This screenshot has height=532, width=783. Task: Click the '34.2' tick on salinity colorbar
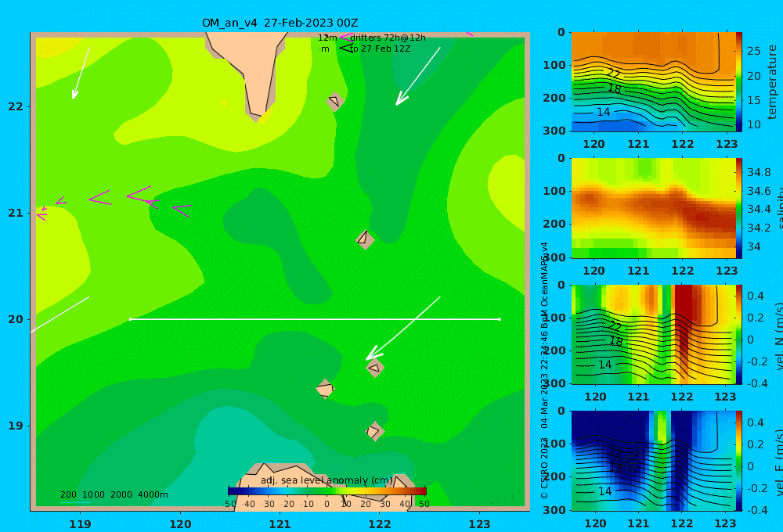pos(759,228)
